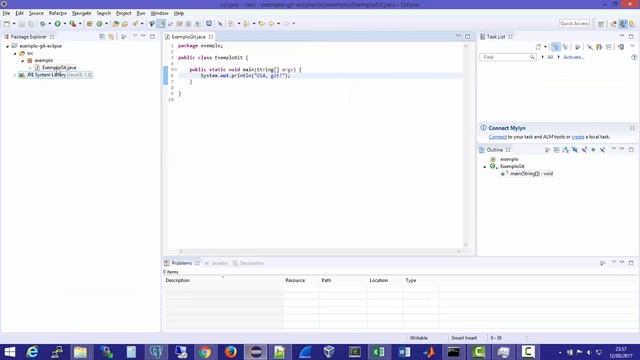Click the Quick Access search field
This screenshot has height=360, width=640.
coord(574,24)
